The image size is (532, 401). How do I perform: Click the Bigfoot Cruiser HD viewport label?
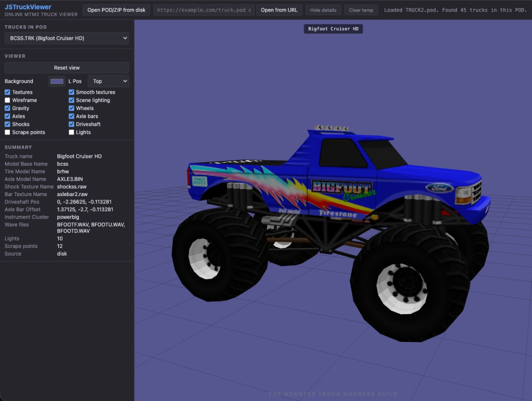coord(333,29)
